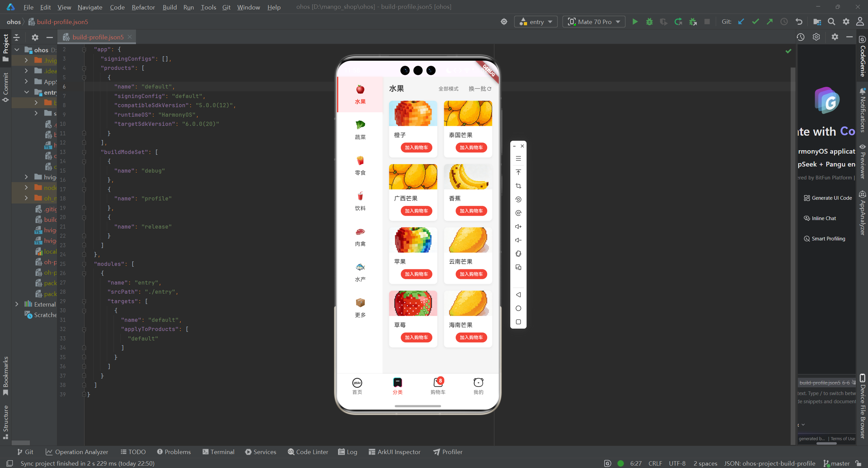This screenshot has width=868, height=468.
Task: Click the emulator screenshot crop icon
Action: tap(518, 186)
